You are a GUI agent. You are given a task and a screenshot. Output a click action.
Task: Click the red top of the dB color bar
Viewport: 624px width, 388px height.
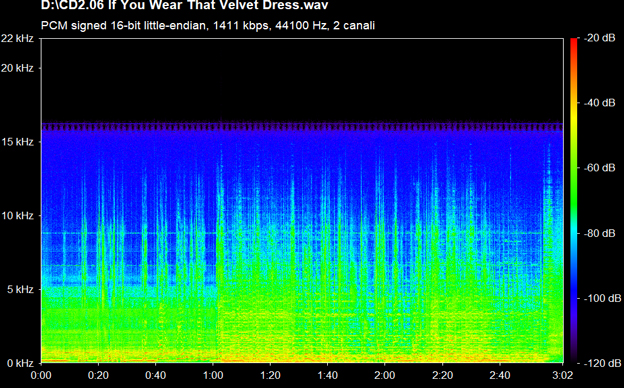pos(573,44)
